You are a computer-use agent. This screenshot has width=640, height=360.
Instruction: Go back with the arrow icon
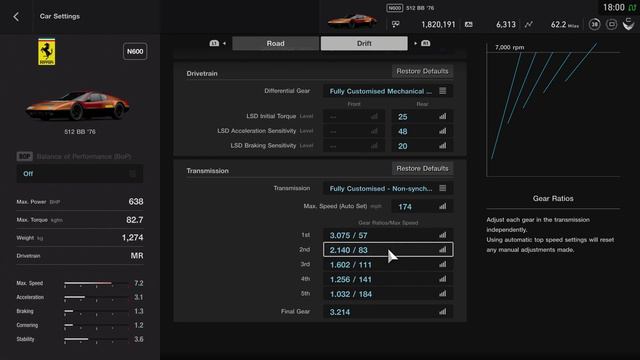click(x=16, y=17)
